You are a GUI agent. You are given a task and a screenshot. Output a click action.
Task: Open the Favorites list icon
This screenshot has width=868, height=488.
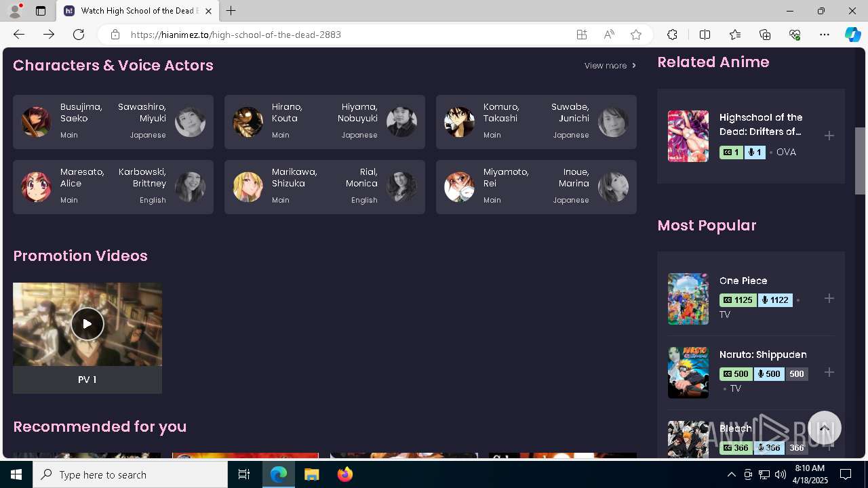[x=735, y=35]
